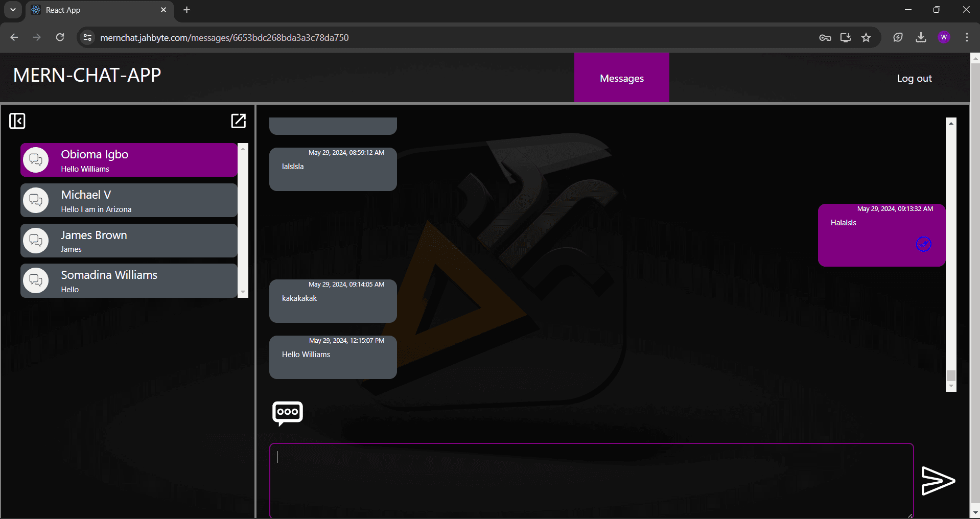View site information icon

(88, 37)
